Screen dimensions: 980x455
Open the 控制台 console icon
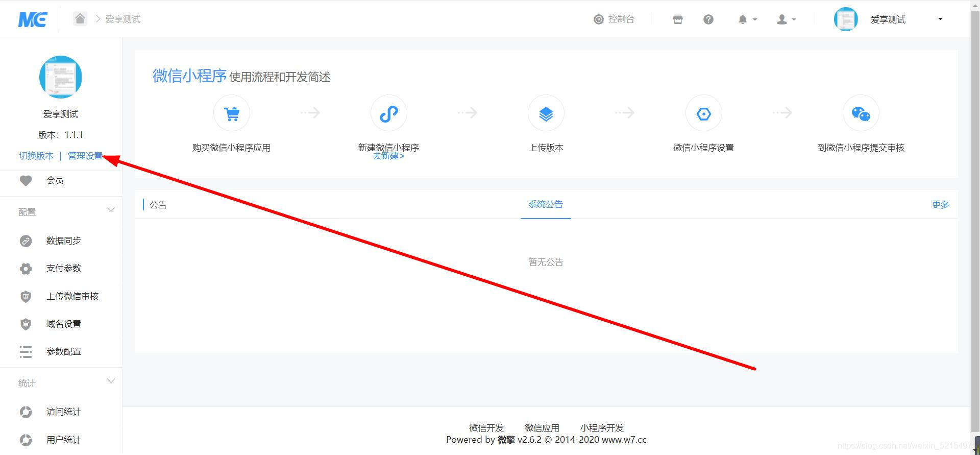(599, 19)
